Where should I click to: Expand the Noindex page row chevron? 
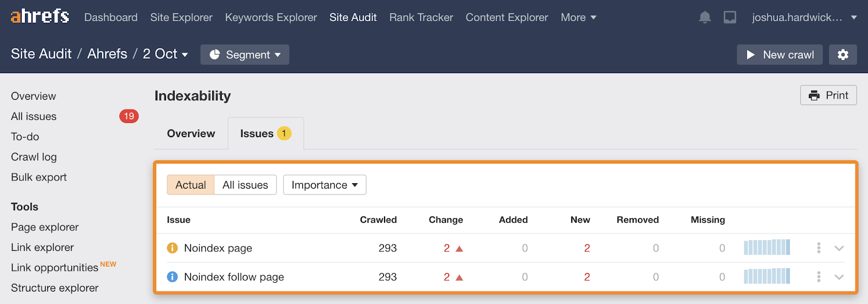[839, 248]
